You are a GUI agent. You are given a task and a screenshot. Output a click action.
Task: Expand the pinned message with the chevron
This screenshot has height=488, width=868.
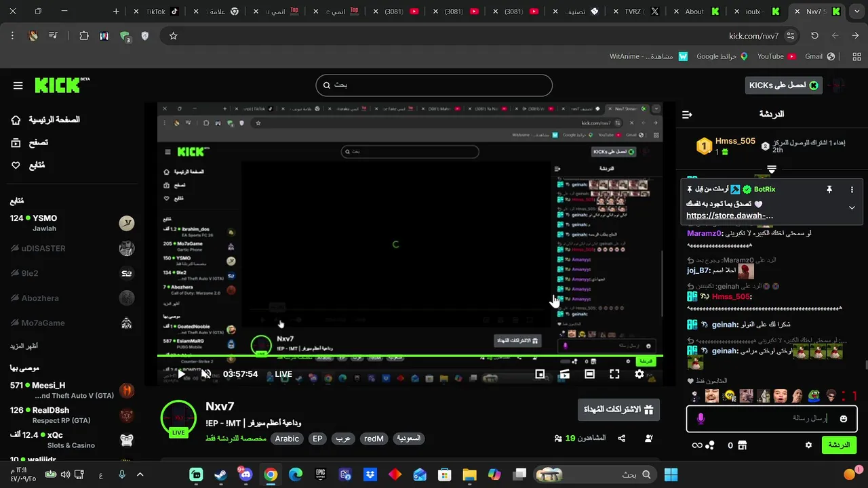[x=852, y=208]
